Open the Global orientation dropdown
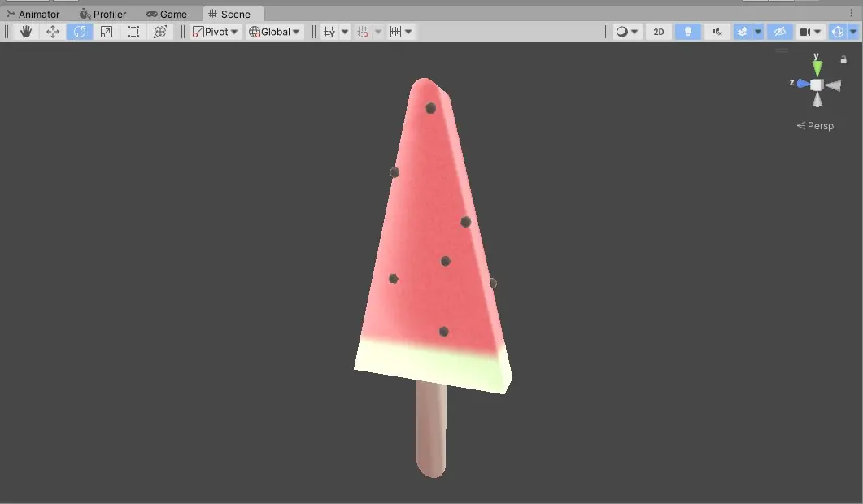 [274, 31]
